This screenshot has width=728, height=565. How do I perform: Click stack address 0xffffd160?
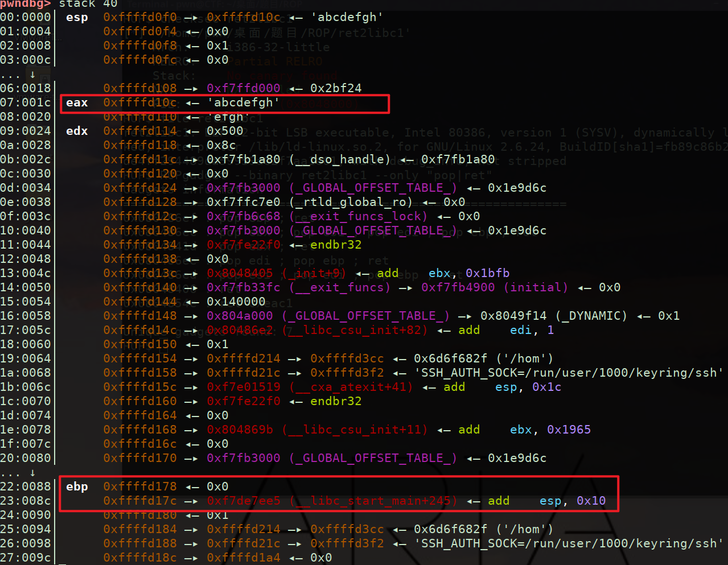pos(140,402)
